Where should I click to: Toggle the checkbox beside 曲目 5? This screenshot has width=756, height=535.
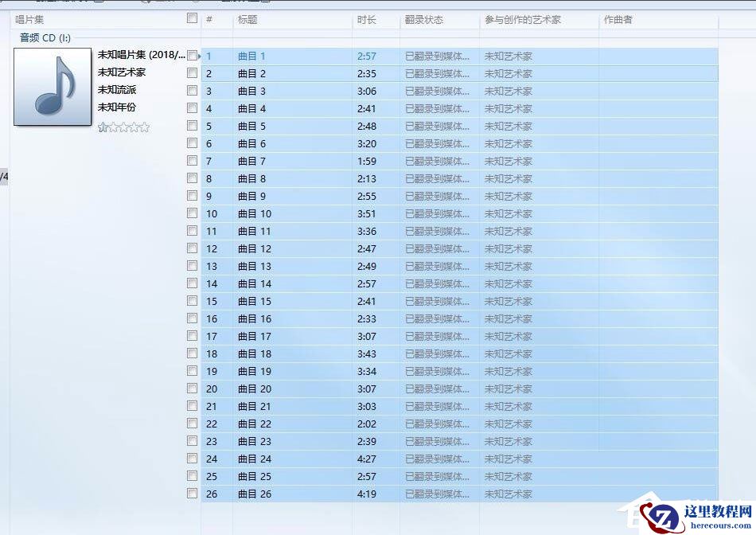[x=192, y=126]
